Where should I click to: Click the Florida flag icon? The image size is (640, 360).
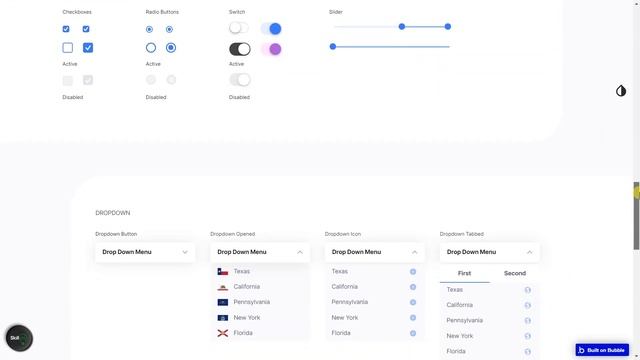[x=222, y=333]
